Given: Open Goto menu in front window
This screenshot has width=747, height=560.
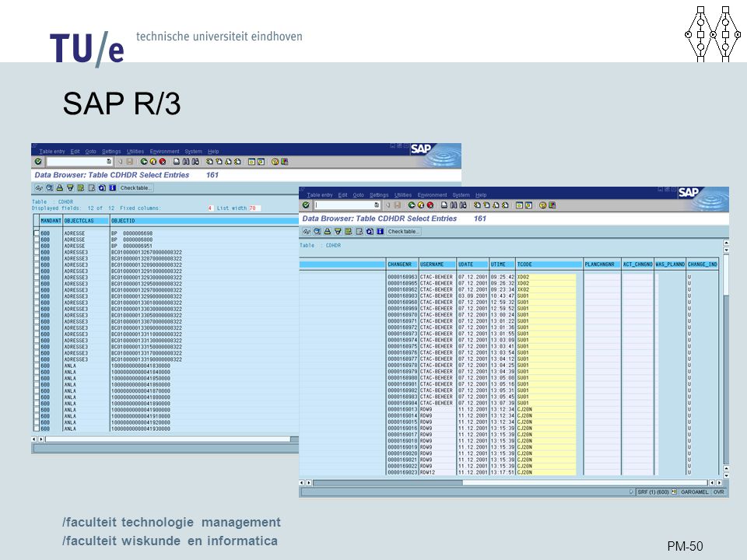Looking at the screenshot, I should click(x=358, y=195).
